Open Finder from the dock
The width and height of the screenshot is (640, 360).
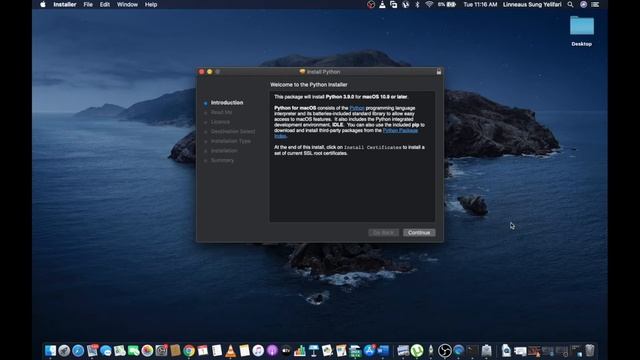click(50, 351)
